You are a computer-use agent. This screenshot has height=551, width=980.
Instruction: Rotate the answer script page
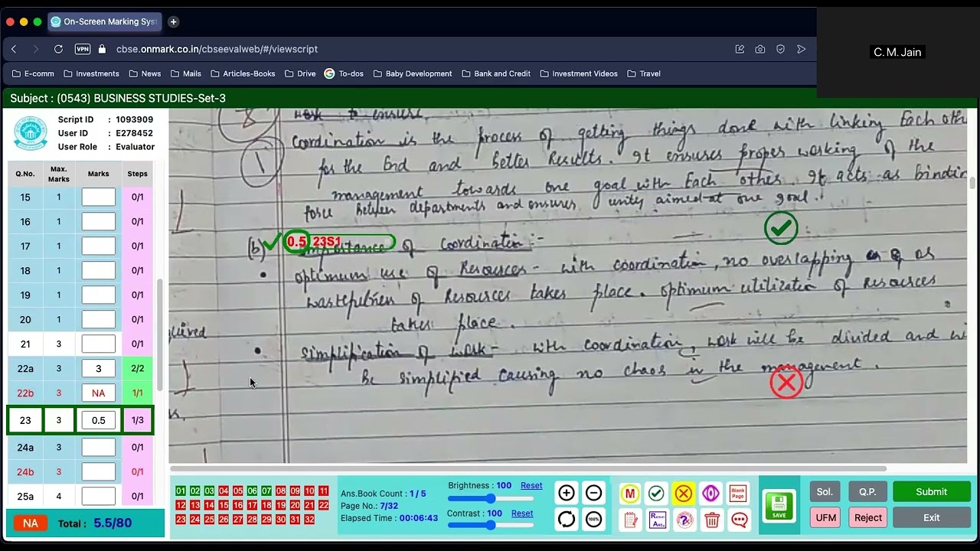(x=567, y=520)
